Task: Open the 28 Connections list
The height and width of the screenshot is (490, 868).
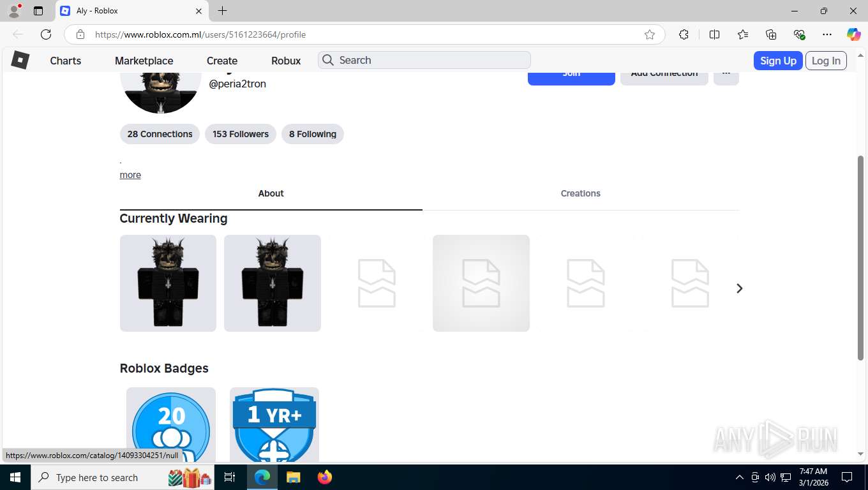Action: (x=160, y=134)
